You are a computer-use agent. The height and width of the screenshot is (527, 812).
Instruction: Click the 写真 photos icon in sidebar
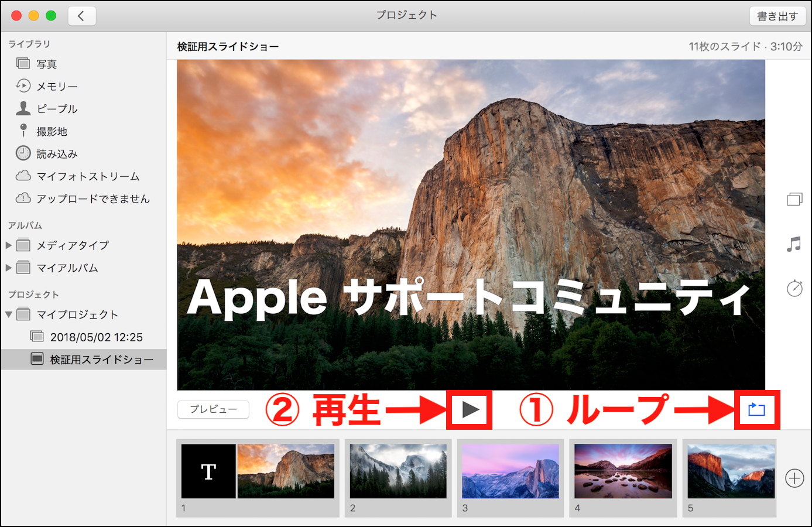(23, 63)
